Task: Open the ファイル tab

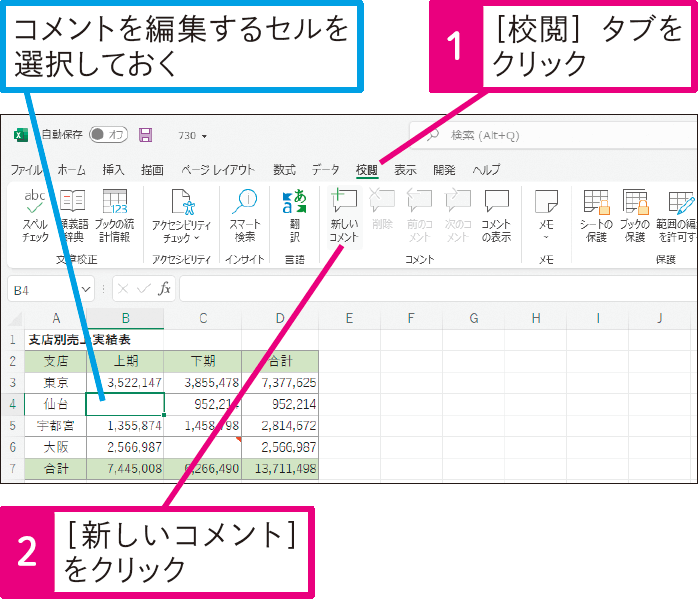Action: [26, 170]
